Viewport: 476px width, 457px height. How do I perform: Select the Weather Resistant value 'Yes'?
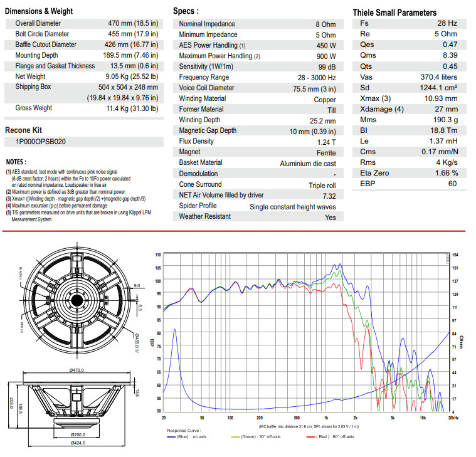click(331, 218)
